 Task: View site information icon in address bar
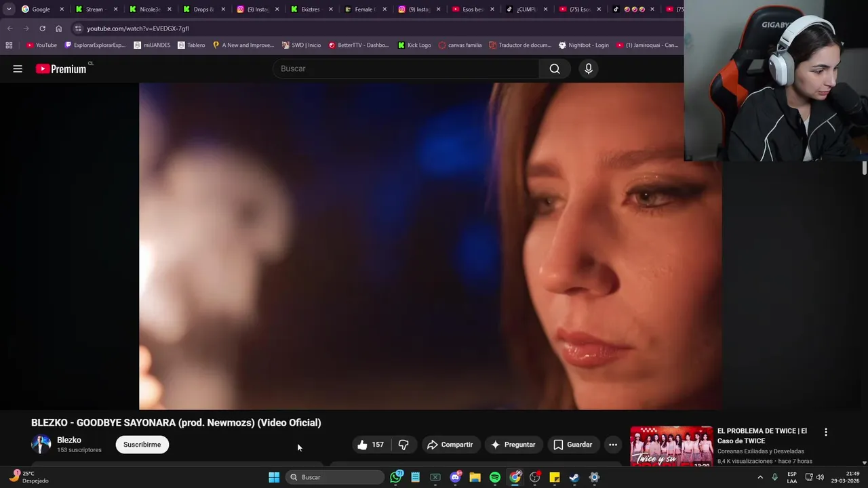pos(78,28)
